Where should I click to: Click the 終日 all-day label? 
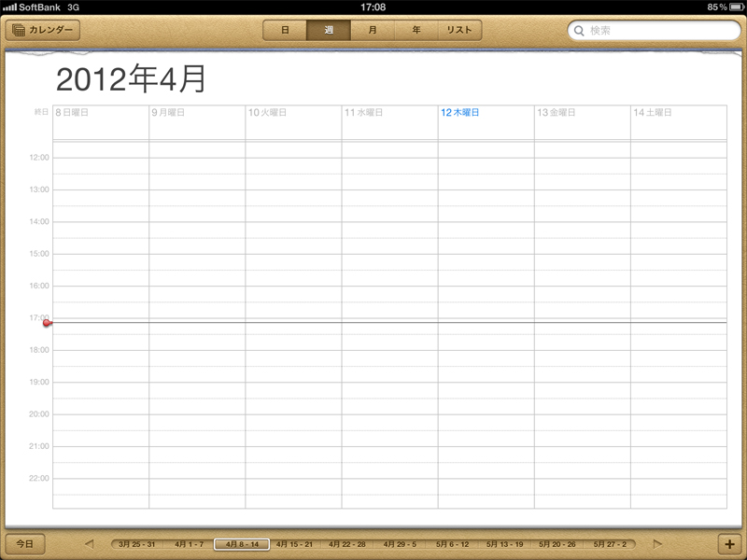click(x=41, y=112)
